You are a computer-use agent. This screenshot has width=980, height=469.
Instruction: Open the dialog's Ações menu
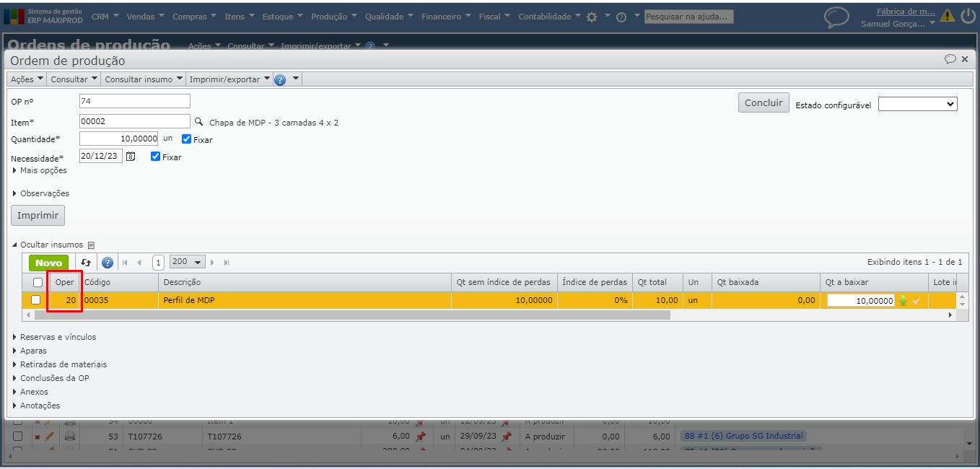[27, 79]
